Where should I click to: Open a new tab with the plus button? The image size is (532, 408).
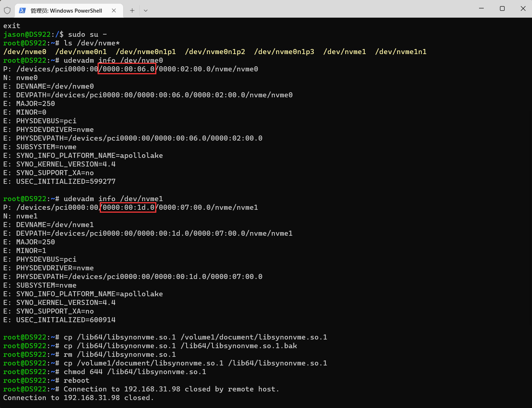pos(132,10)
